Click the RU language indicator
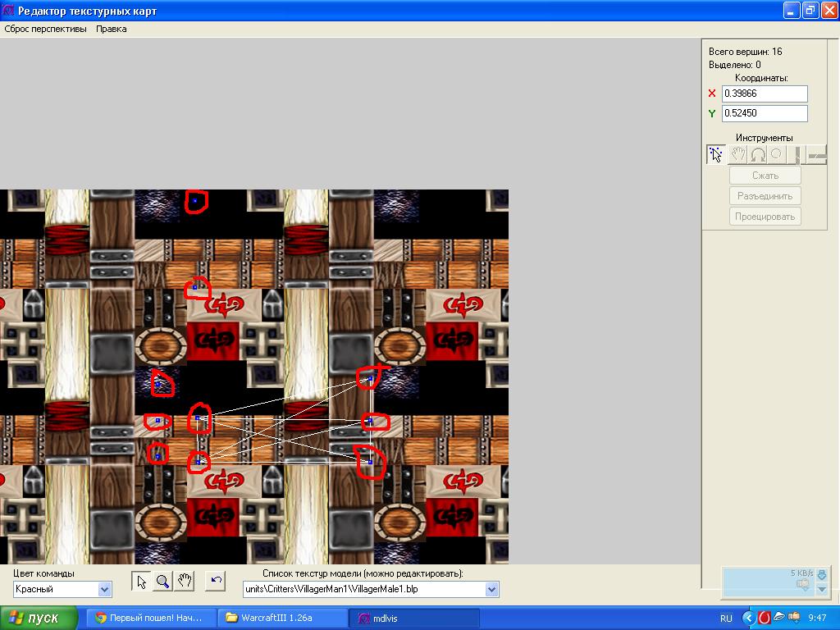The width and height of the screenshot is (840, 630). click(726, 619)
